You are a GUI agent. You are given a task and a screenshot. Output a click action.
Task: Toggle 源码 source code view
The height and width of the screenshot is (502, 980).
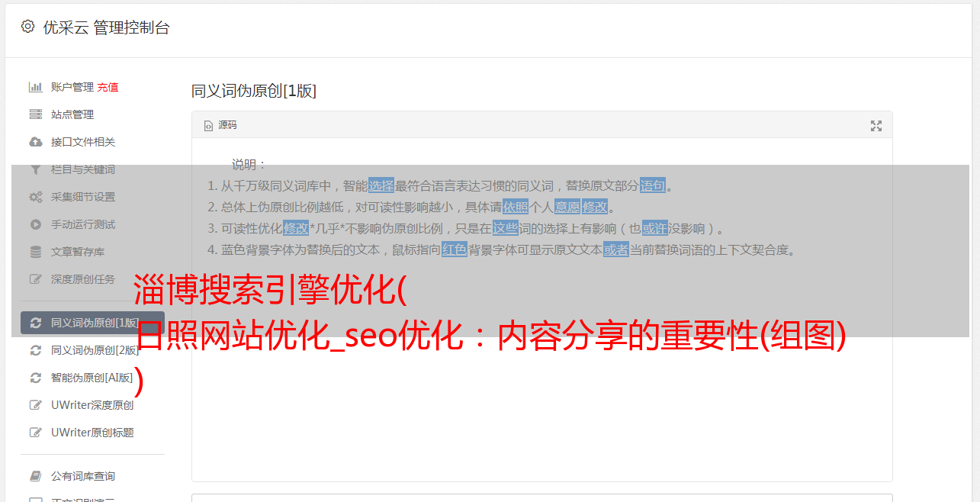click(x=221, y=125)
